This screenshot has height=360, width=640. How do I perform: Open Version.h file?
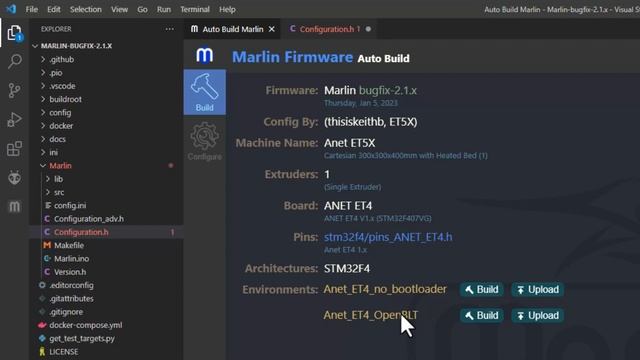[x=70, y=271]
